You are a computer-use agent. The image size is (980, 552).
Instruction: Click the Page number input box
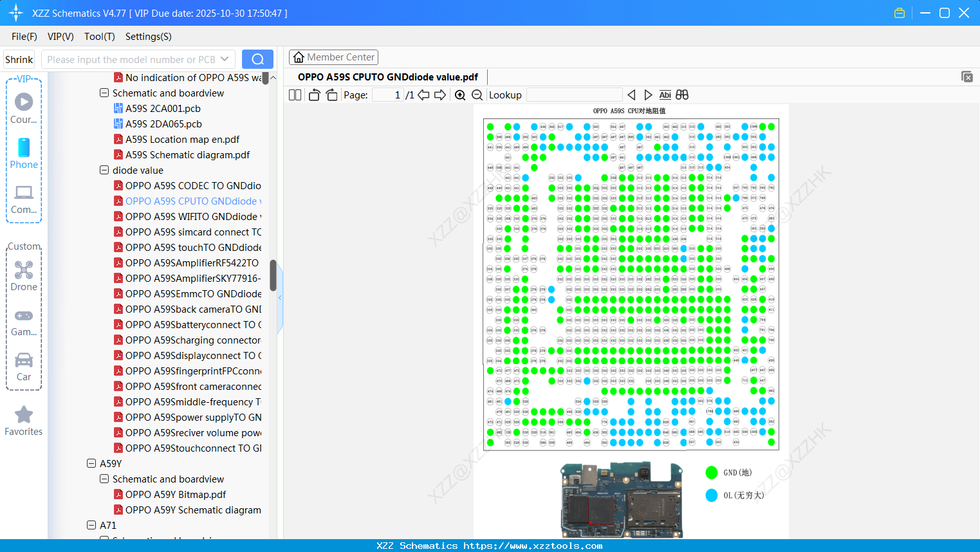pos(388,95)
